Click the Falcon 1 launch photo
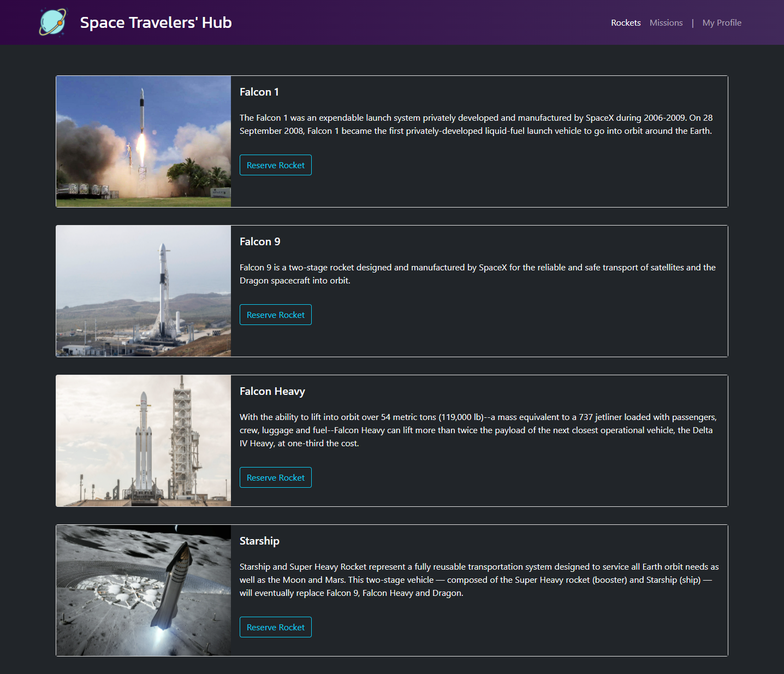Image resolution: width=784 pixels, height=674 pixels. [x=144, y=141]
